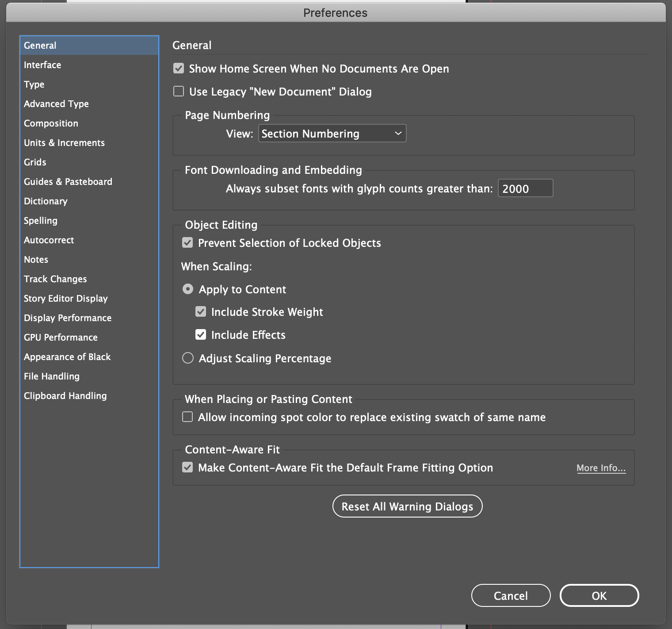Dismiss the dialog with Cancel
The image size is (672, 629).
coord(511,595)
